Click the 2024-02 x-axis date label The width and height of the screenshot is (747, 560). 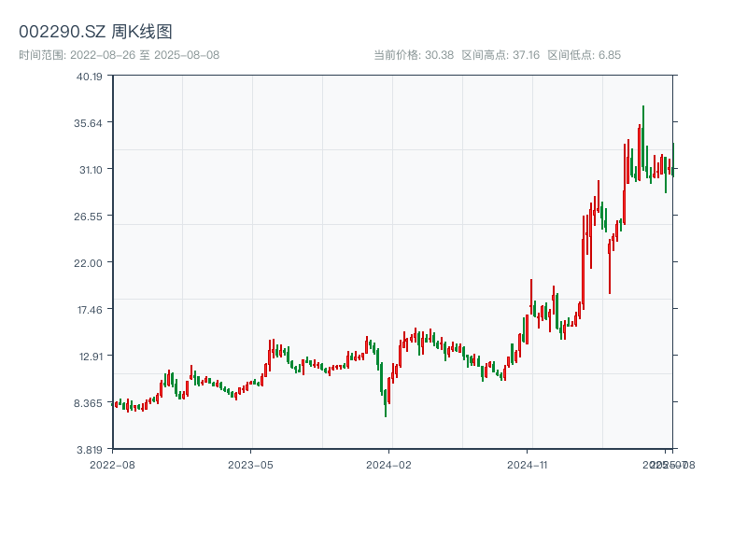click(389, 464)
